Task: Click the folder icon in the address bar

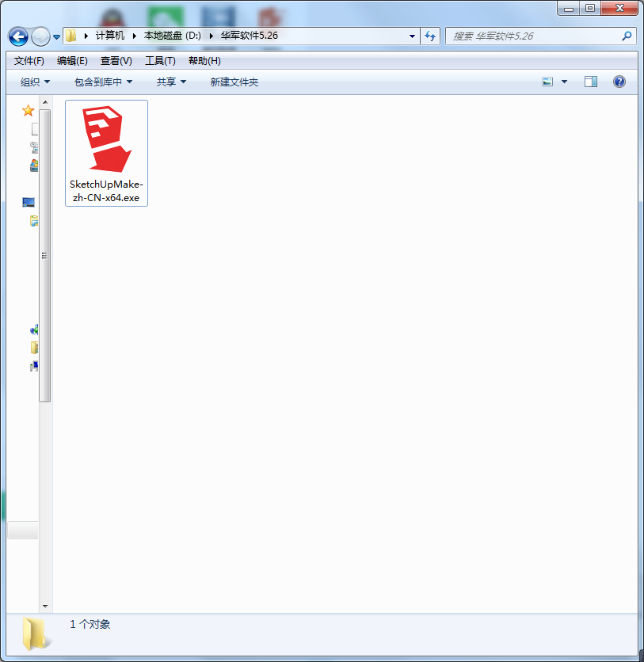Action: [70, 36]
